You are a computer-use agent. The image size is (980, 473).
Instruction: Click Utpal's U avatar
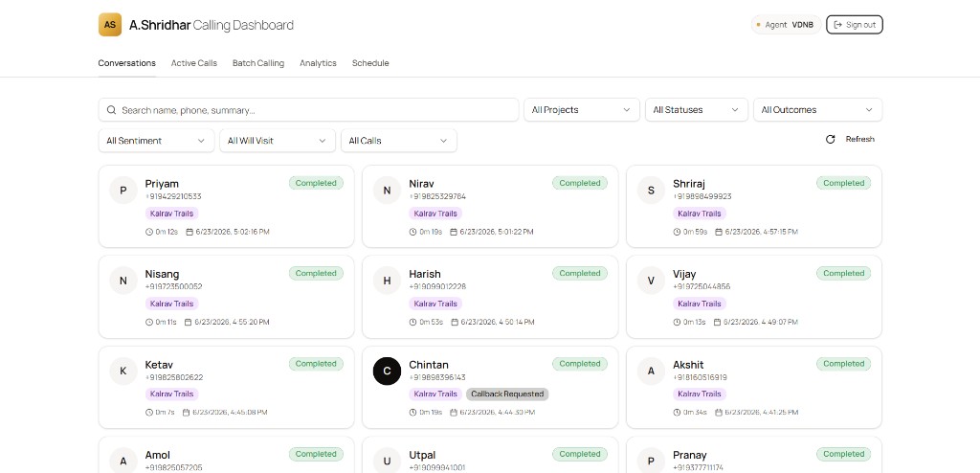(387, 462)
